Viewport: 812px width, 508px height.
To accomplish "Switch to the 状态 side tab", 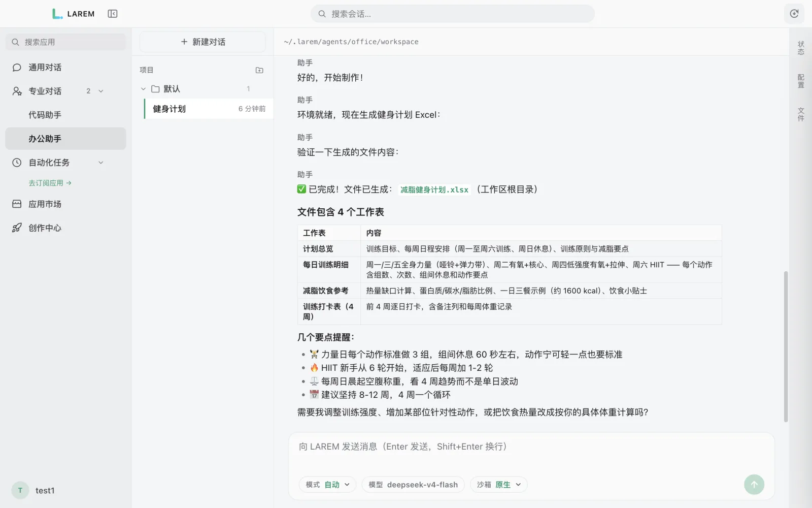I will [x=801, y=48].
